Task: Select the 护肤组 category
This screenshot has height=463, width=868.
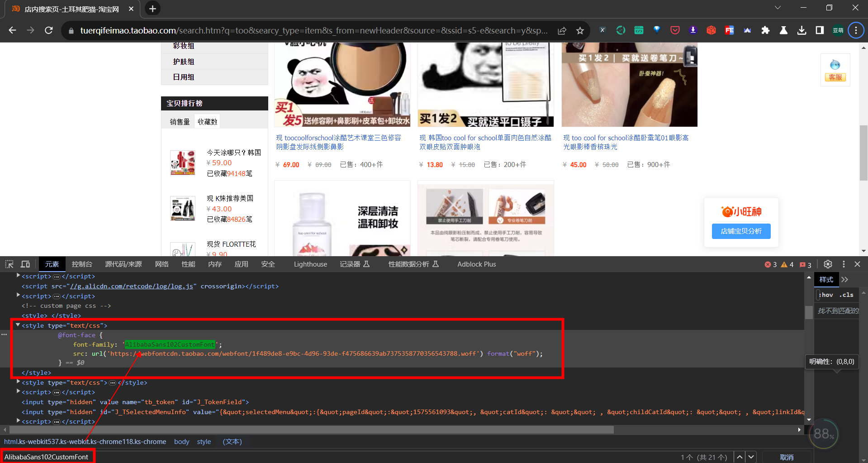Action: (183, 62)
